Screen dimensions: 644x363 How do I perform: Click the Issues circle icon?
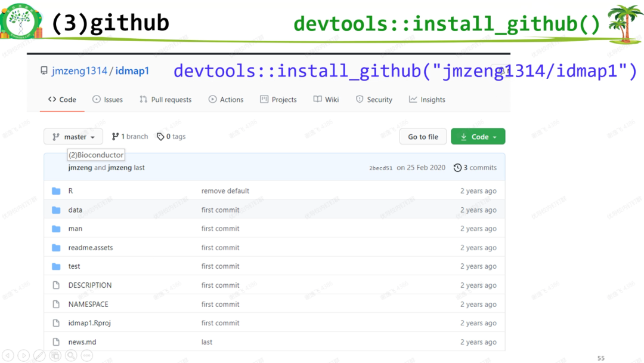coord(97,99)
